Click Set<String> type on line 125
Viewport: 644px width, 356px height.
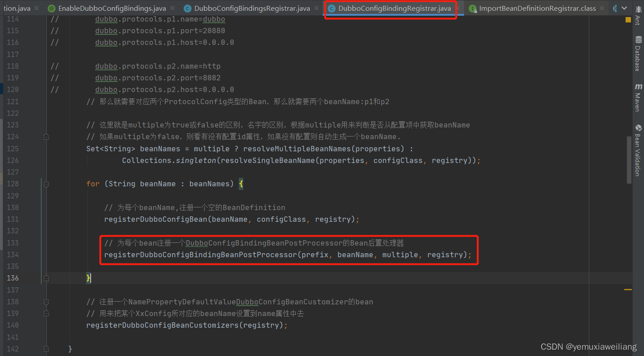(111, 149)
